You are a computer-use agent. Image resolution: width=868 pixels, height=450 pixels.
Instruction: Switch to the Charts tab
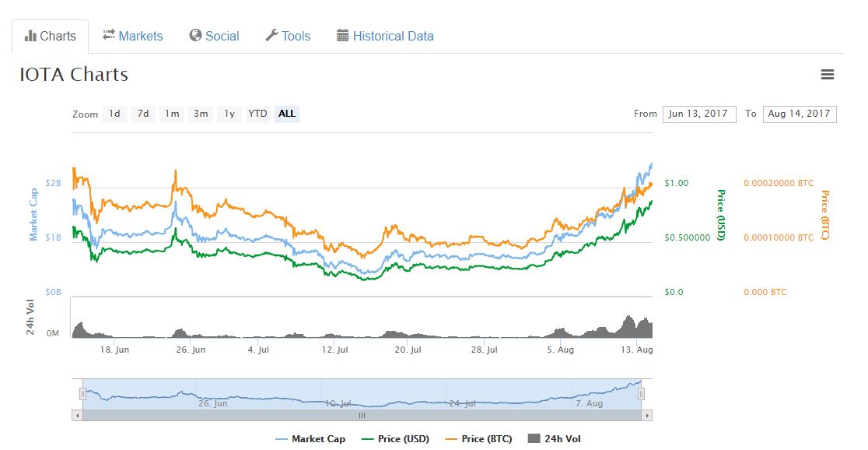(x=51, y=37)
